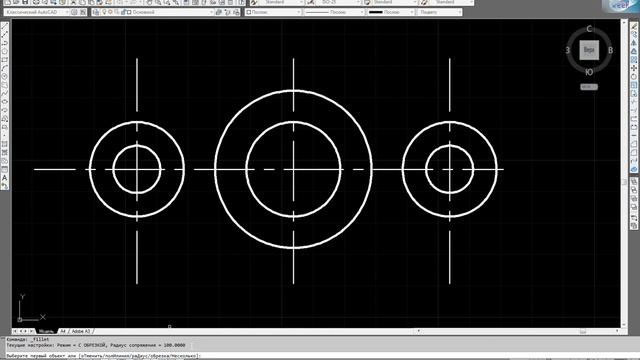Open the Классический AutoCAD workspace dropdown

tap(37, 12)
